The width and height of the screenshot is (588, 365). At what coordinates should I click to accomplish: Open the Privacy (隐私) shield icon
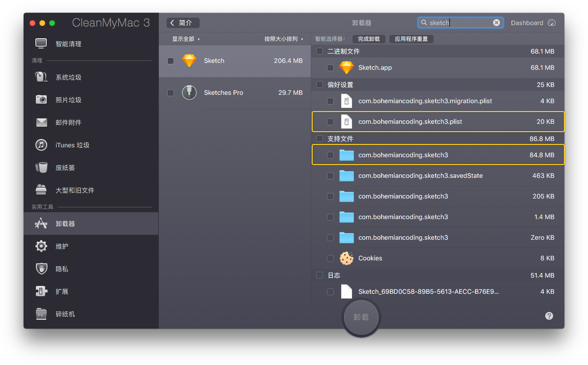click(41, 269)
